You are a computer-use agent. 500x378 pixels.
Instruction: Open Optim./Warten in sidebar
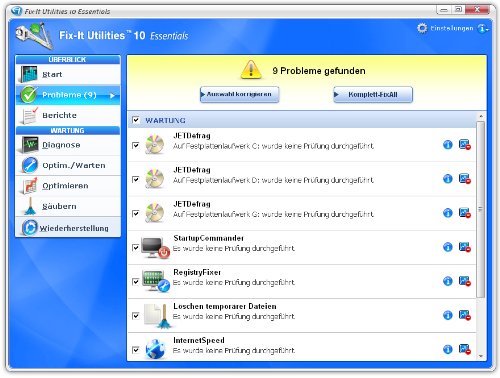click(x=68, y=165)
